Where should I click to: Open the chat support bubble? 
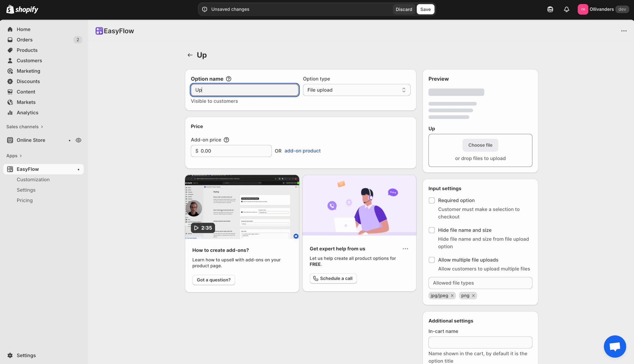(x=615, y=346)
